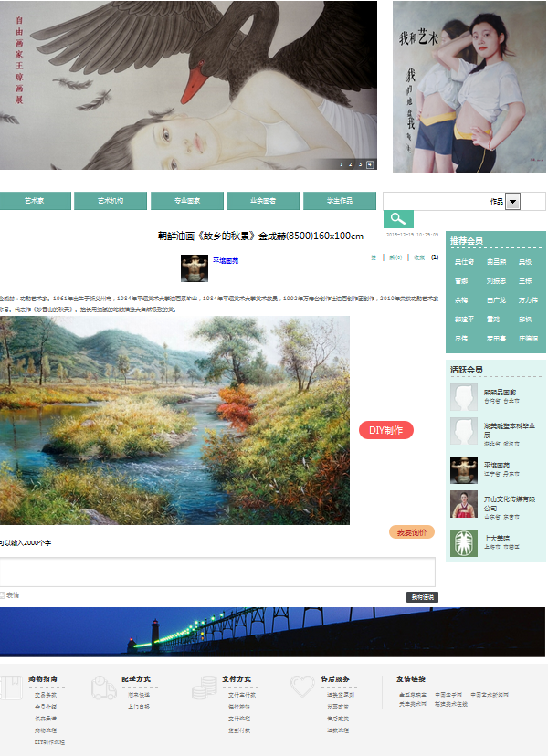Open recommended member 刘振忠
The image size is (548, 756).
pos(496,281)
